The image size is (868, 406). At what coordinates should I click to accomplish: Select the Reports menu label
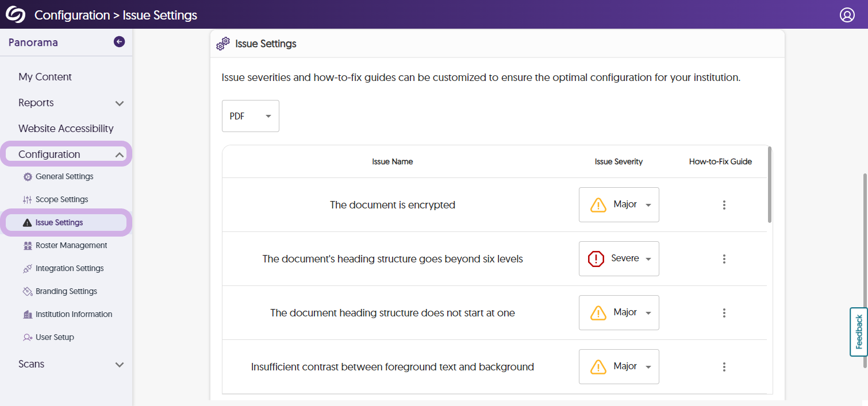tap(36, 103)
